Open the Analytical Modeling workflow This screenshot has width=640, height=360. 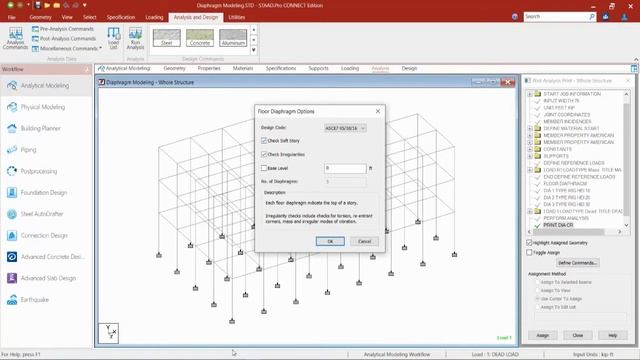click(x=46, y=86)
